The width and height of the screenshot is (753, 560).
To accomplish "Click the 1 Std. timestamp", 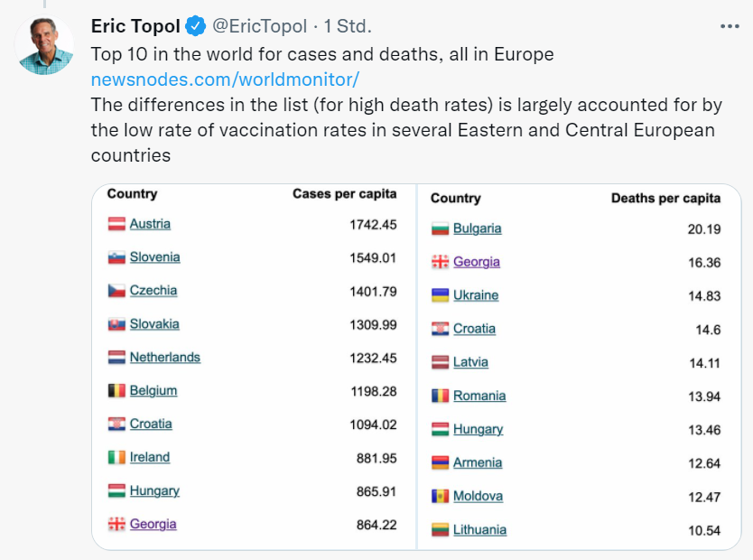I will coord(348,26).
